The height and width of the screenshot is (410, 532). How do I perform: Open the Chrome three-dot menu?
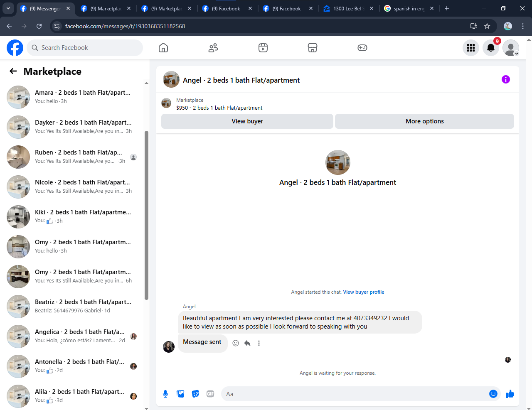click(523, 26)
